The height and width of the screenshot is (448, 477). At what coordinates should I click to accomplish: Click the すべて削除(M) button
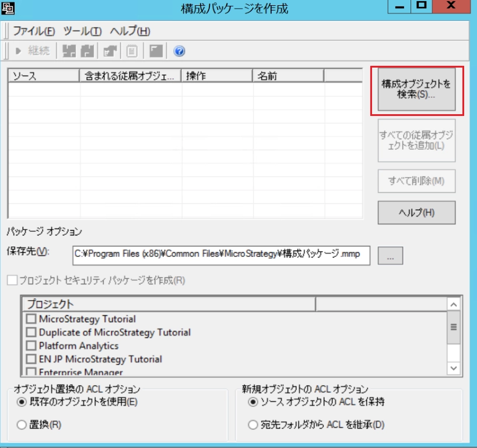pyautogui.click(x=416, y=181)
